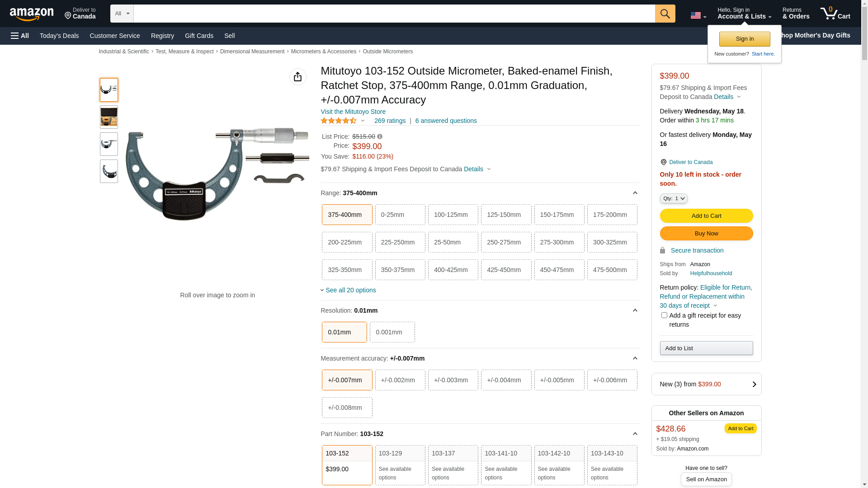Select the 0.001mm resolution option

point(392,332)
